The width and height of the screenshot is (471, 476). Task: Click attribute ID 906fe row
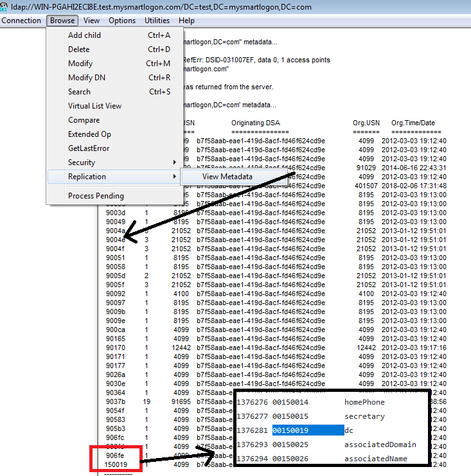click(x=115, y=455)
